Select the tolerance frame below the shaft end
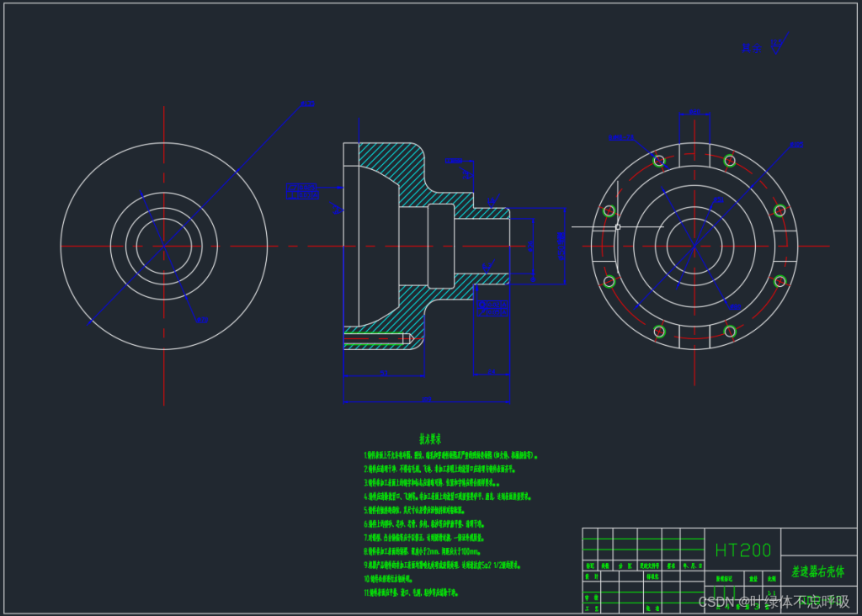Image resolution: width=862 pixels, height=616 pixels. (x=492, y=308)
